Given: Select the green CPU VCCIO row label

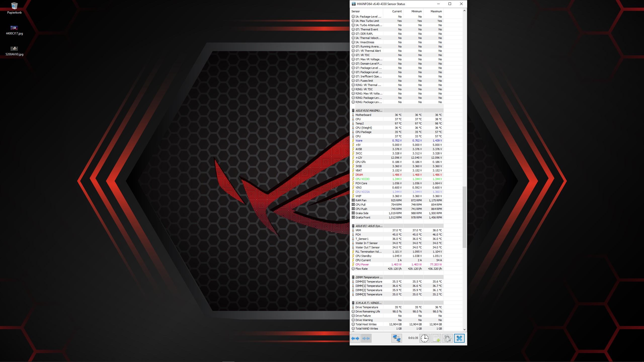Looking at the screenshot, I should tap(363, 179).
